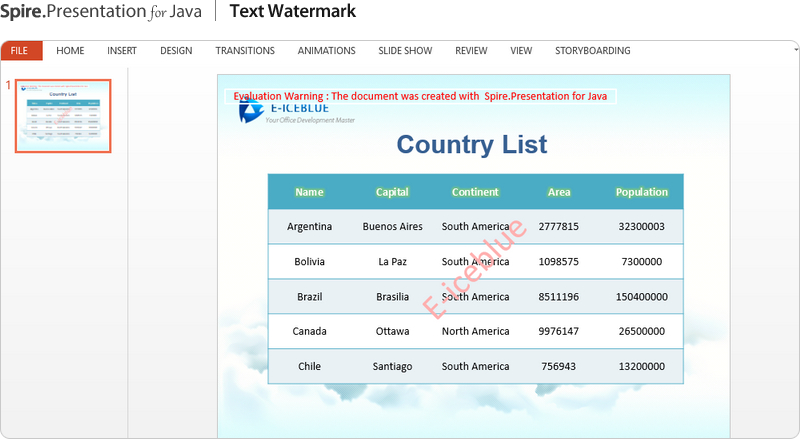
Task: Click the 8511196 area cell
Action: 559,297
